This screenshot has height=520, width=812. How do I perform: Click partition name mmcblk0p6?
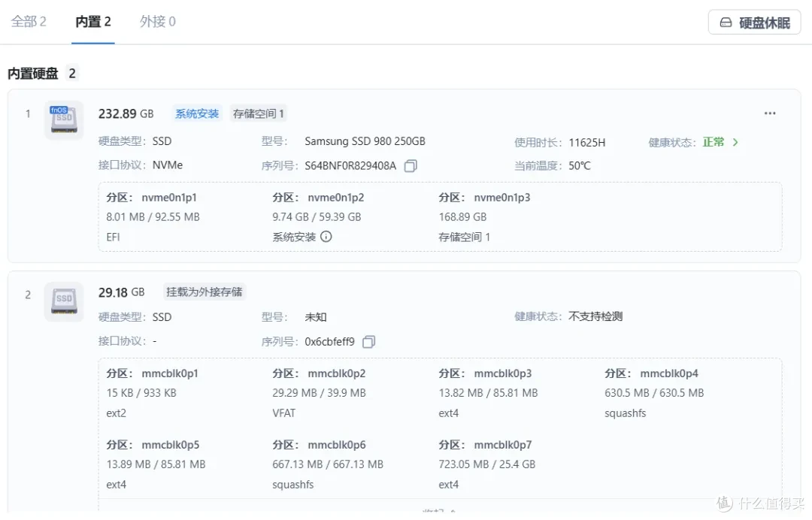pyautogui.click(x=337, y=445)
